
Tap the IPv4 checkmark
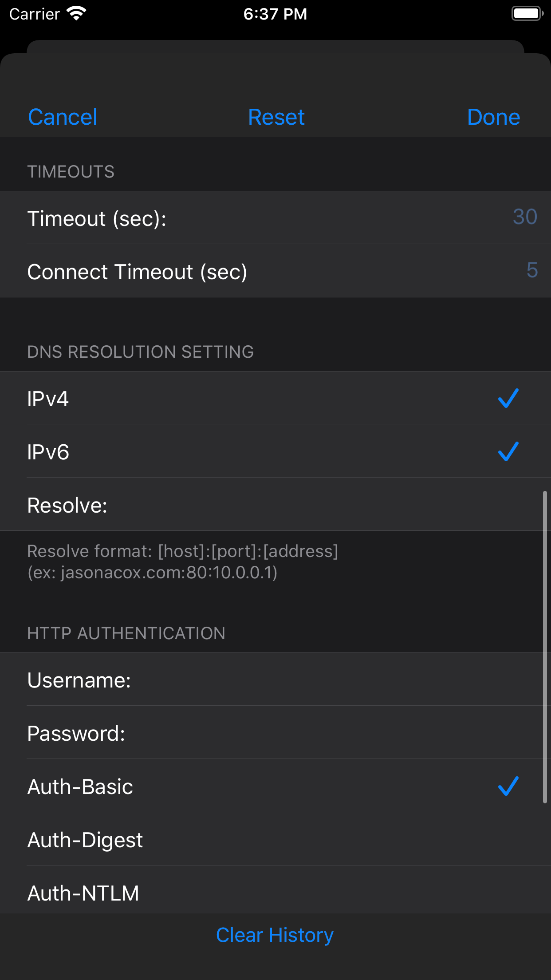508,399
